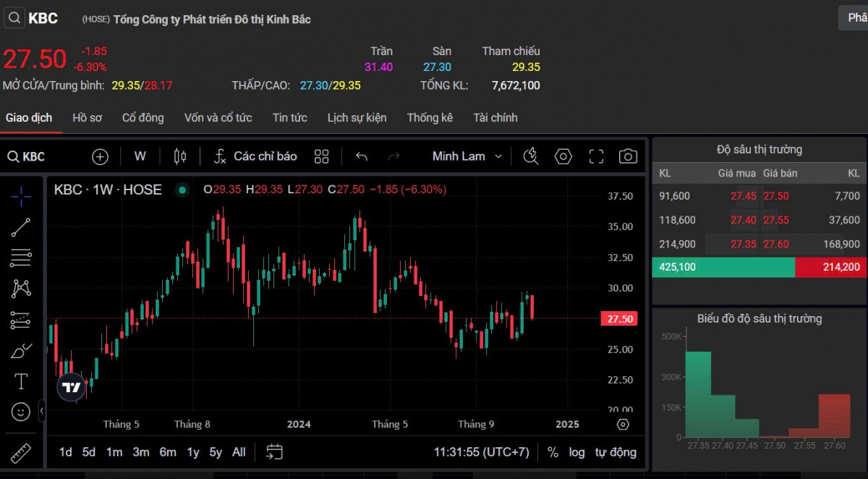This screenshot has height=479, width=868.
Task: Click total volume value 7,672,100
Action: (516, 85)
